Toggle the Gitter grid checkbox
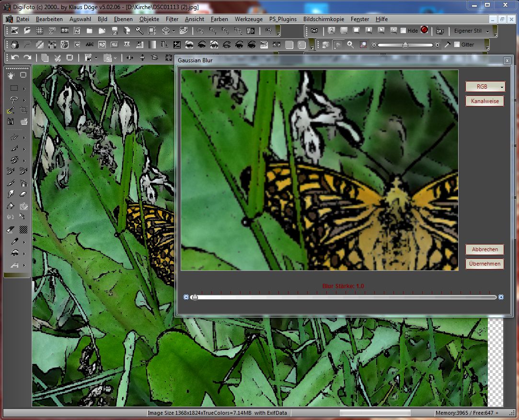The image size is (519, 420). 457,45
